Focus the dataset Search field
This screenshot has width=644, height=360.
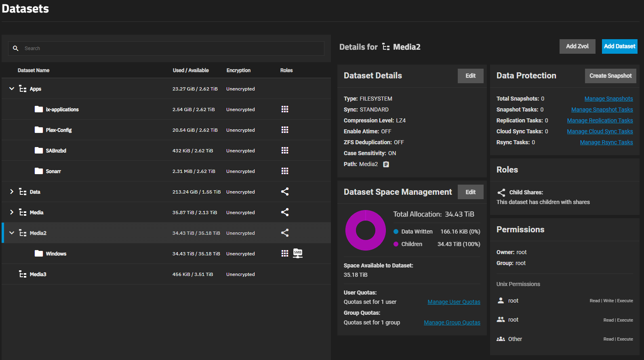tap(166, 48)
